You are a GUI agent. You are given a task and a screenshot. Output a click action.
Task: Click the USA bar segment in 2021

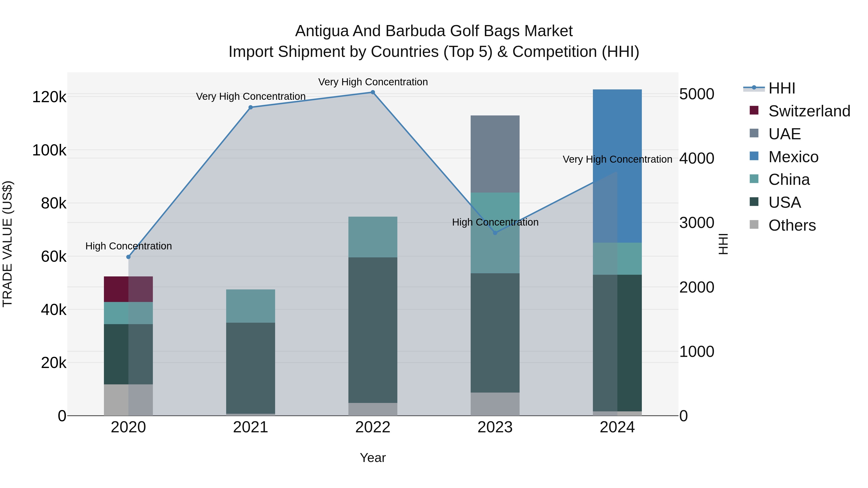pos(251,368)
